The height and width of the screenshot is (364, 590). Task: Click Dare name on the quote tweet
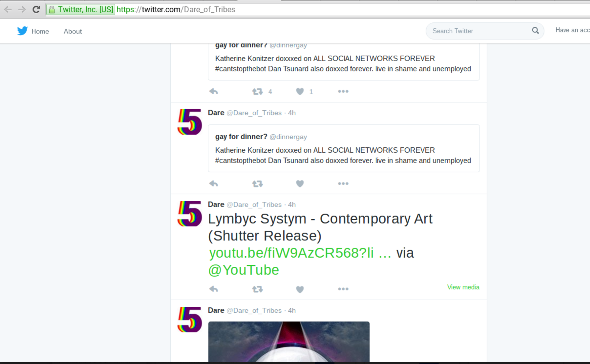tap(216, 113)
